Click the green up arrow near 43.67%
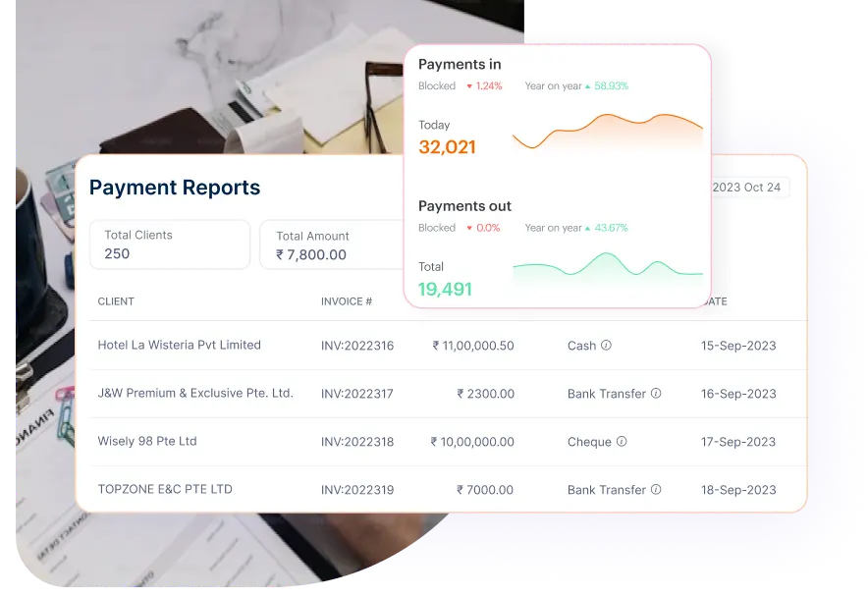 588,228
